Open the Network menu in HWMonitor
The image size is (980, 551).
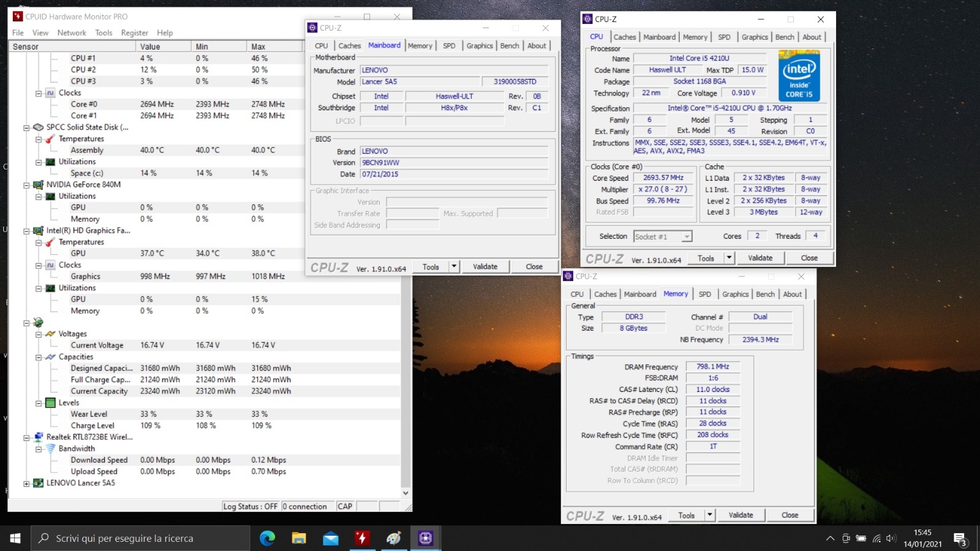point(72,33)
